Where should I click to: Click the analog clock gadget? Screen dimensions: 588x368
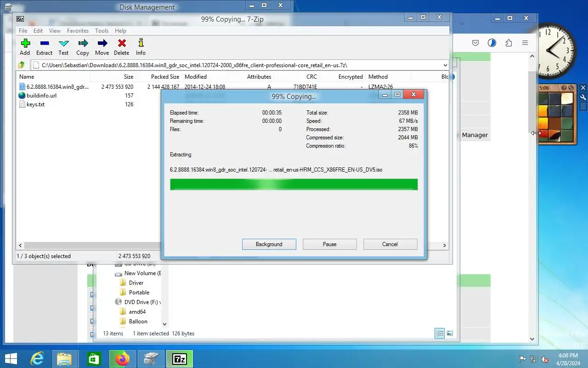click(555, 52)
